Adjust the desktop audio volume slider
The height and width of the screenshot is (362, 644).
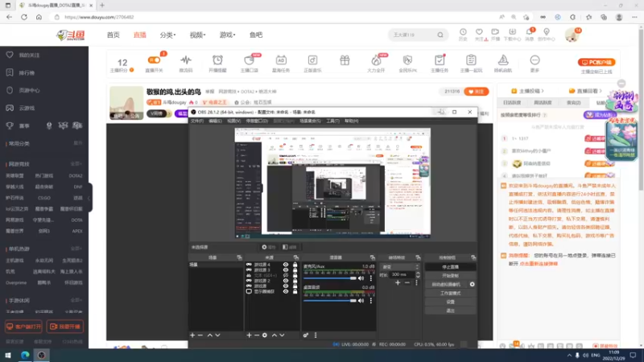coord(330,300)
